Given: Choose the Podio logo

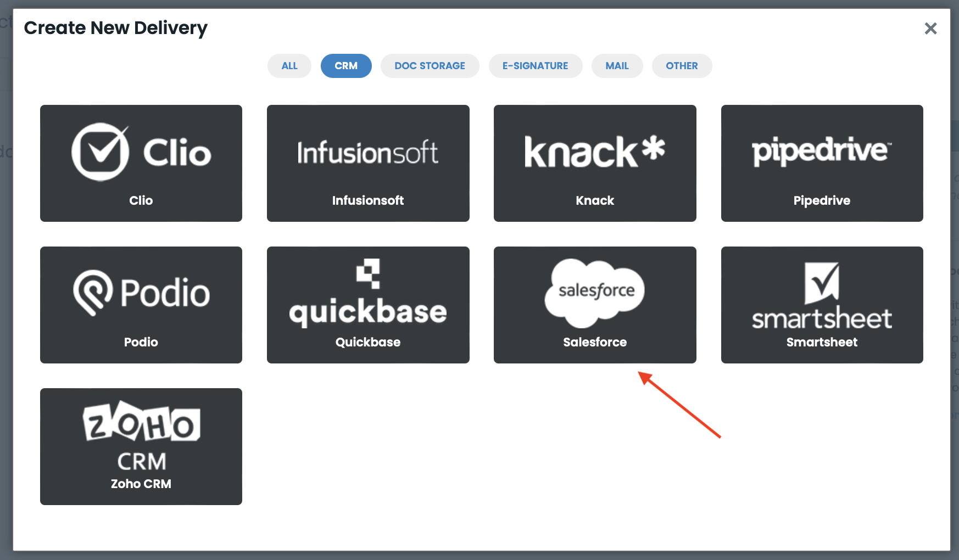Looking at the screenshot, I should click(141, 293).
